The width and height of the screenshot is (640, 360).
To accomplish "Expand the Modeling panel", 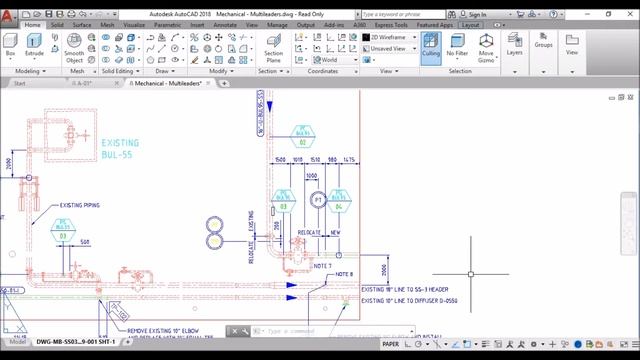I will tap(30, 71).
